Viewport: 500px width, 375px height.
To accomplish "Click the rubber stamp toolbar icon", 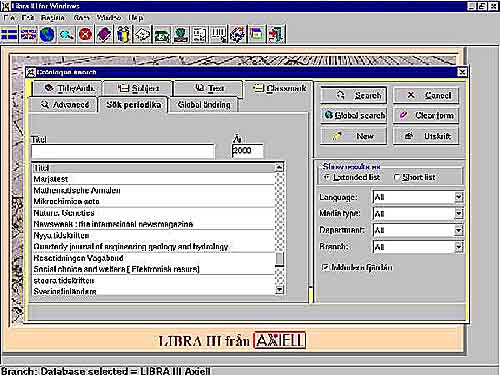I will 181,34.
